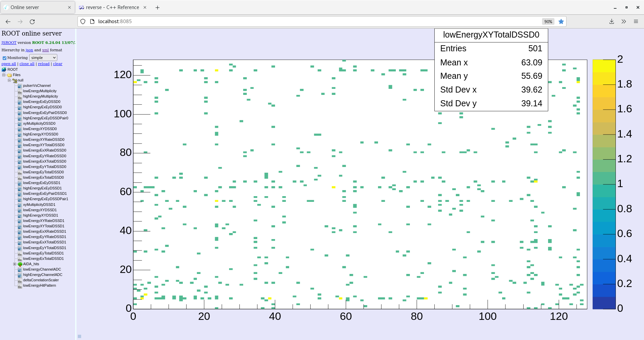Image resolution: width=644 pixels, height=340 pixels.
Task: Click the lowEnergyMultiplicity histogram icon
Action: [x=20, y=91]
